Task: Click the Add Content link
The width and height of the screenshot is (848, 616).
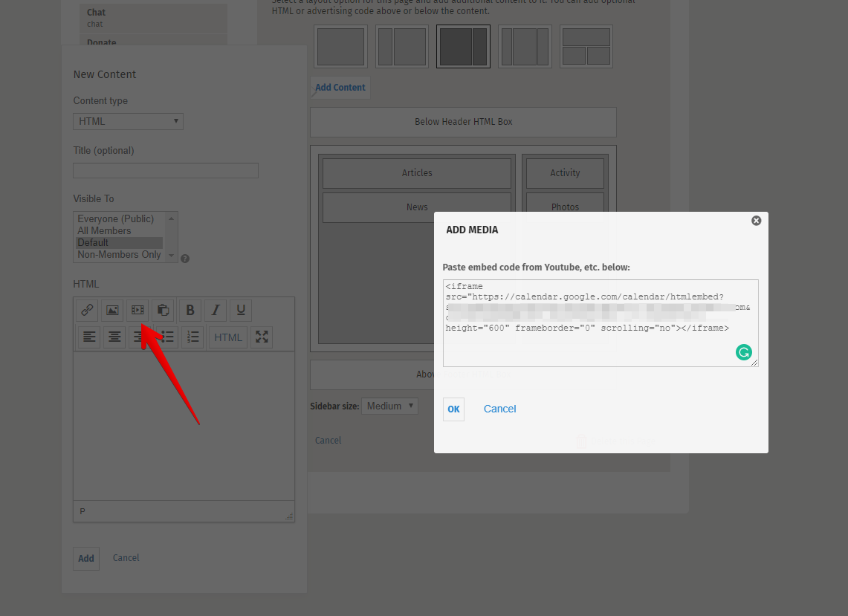Action: coord(340,88)
